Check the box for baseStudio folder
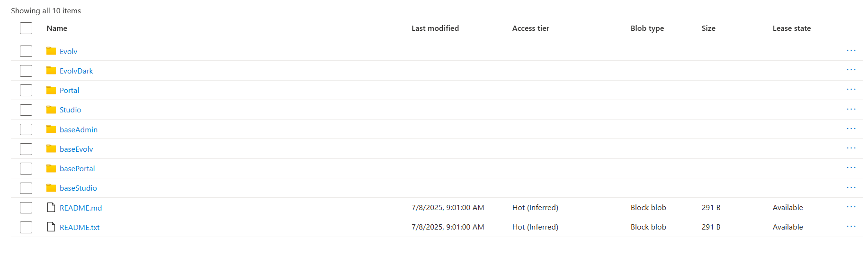Screen dimensions: 868x267 [26, 188]
